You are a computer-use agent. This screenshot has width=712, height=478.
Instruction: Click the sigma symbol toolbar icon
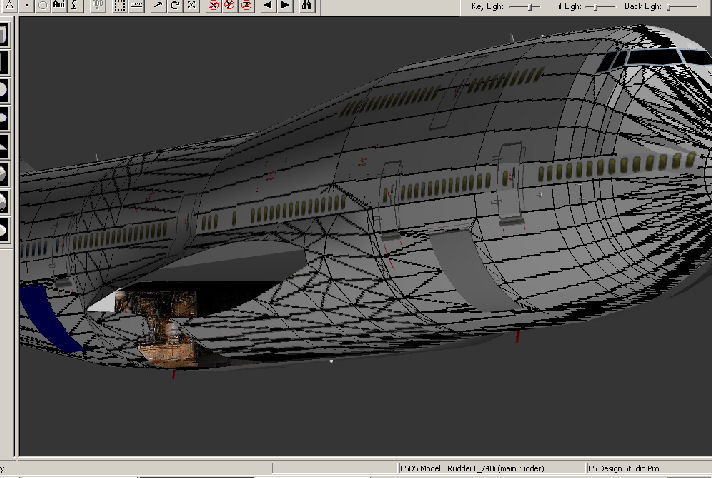point(74,5)
